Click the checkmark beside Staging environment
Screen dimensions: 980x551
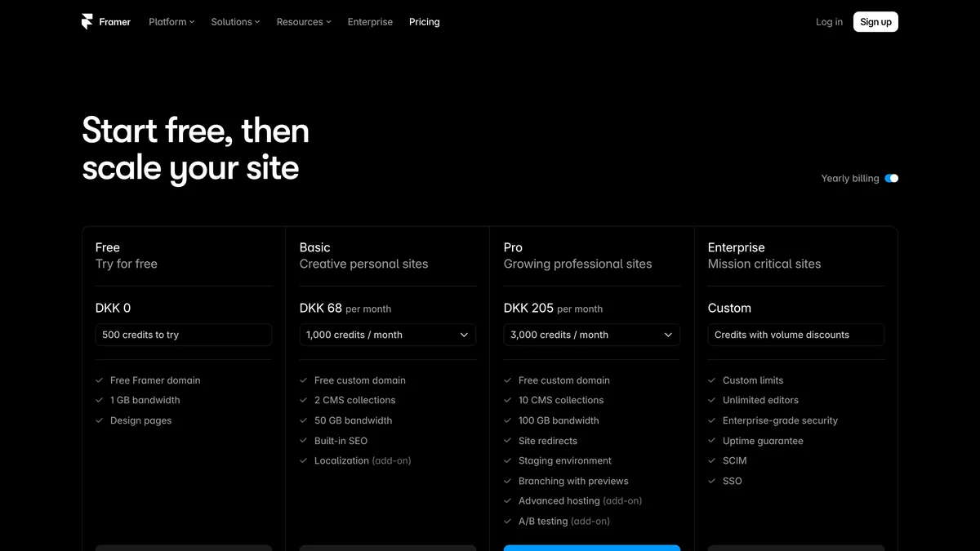508,460
